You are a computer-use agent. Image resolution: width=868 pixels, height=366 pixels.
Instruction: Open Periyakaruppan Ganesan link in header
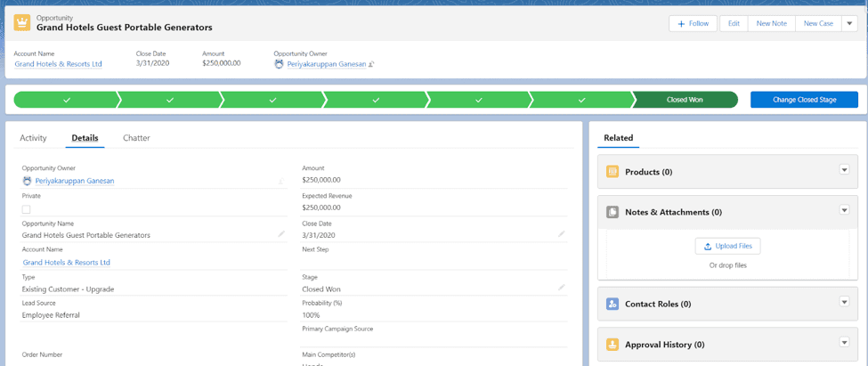(x=327, y=64)
